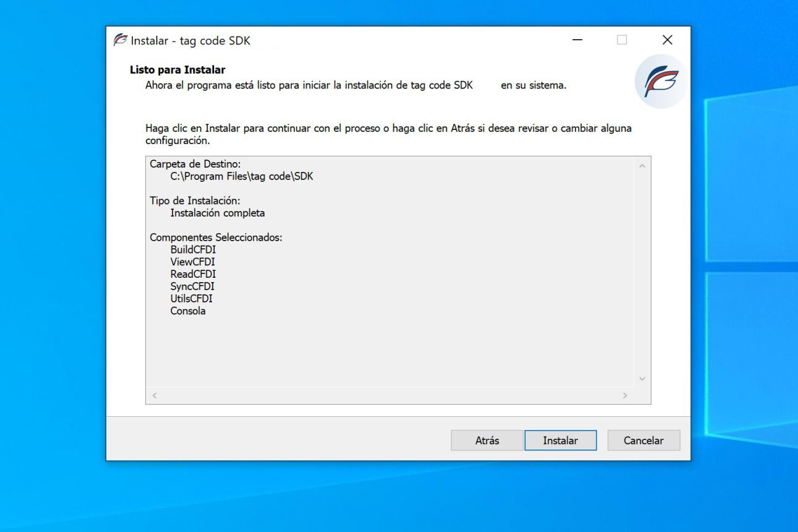
Task: Click the "Carpeta de Destino:" label
Action: 195,164
